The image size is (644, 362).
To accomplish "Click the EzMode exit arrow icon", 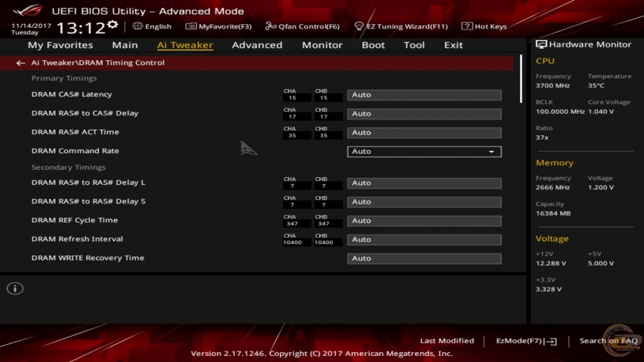I will (551, 341).
